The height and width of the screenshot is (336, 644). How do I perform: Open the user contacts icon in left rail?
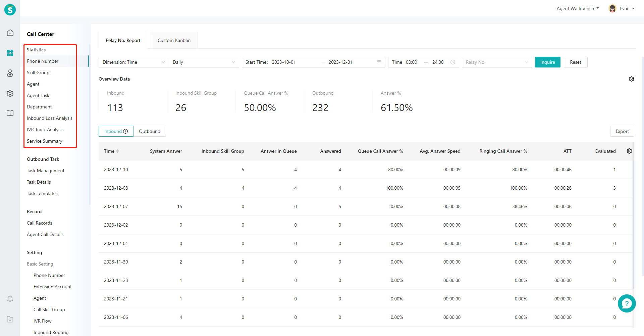10,73
